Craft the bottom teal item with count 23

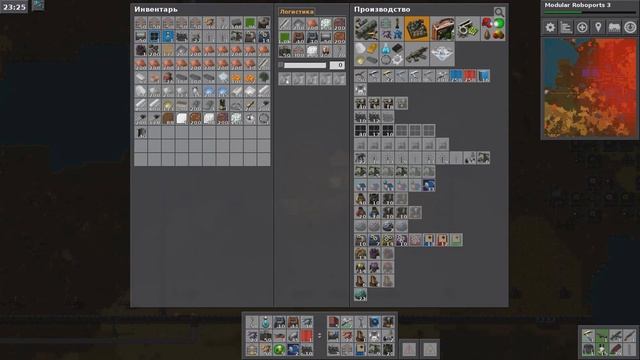(x=360, y=295)
